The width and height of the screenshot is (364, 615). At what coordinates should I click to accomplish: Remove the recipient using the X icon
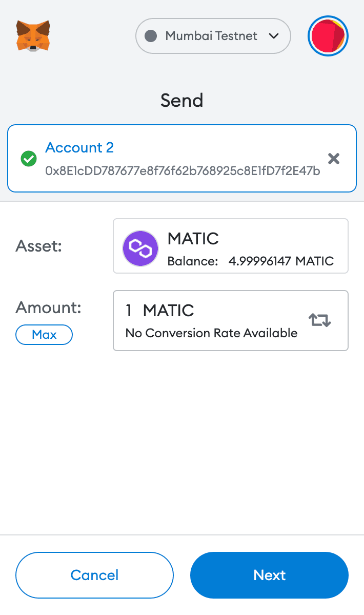tap(334, 159)
